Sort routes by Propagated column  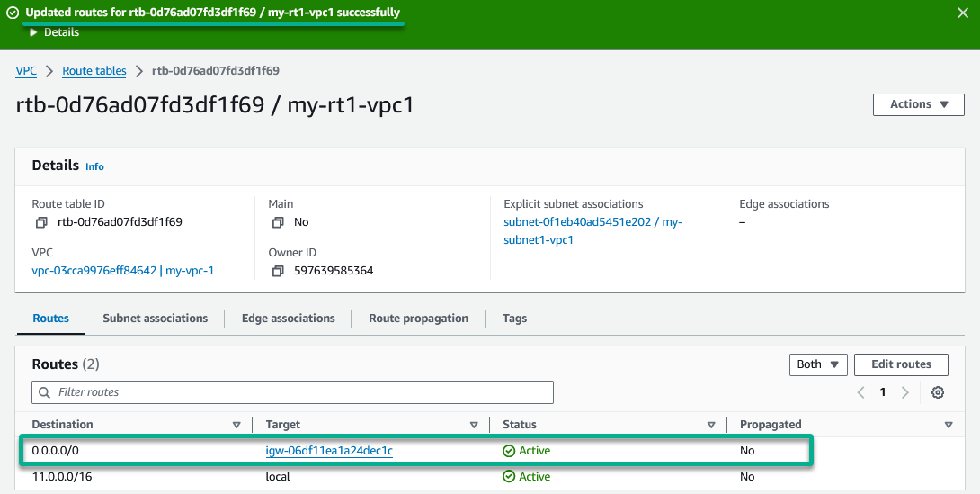(x=949, y=425)
